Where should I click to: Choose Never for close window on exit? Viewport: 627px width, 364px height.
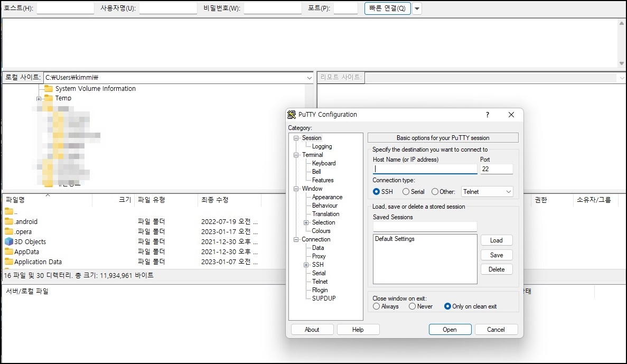412,306
